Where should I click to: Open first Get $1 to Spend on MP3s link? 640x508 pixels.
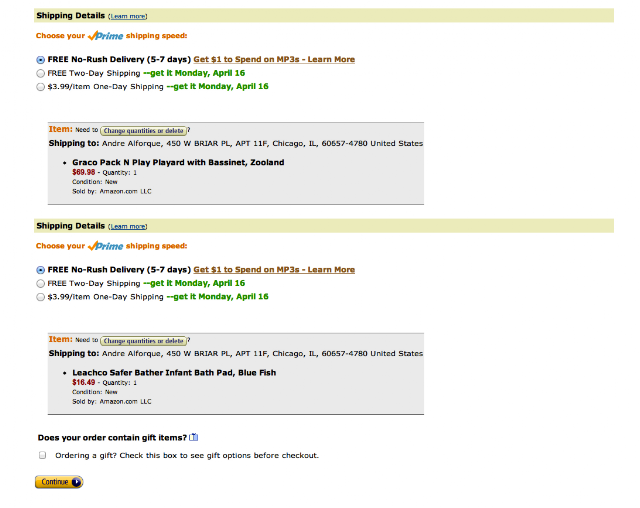(x=274, y=60)
